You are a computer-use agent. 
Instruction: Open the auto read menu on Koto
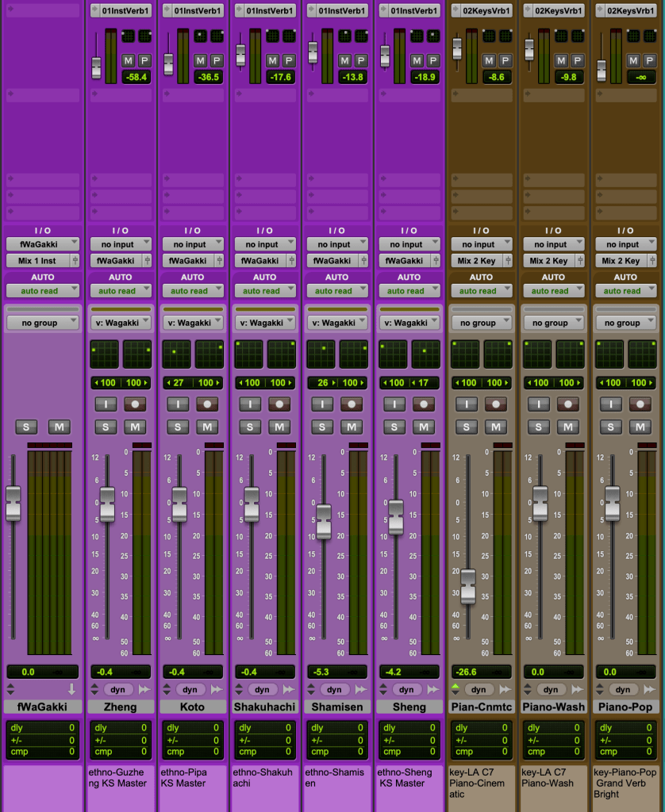pyautogui.click(x=192, y=291)
